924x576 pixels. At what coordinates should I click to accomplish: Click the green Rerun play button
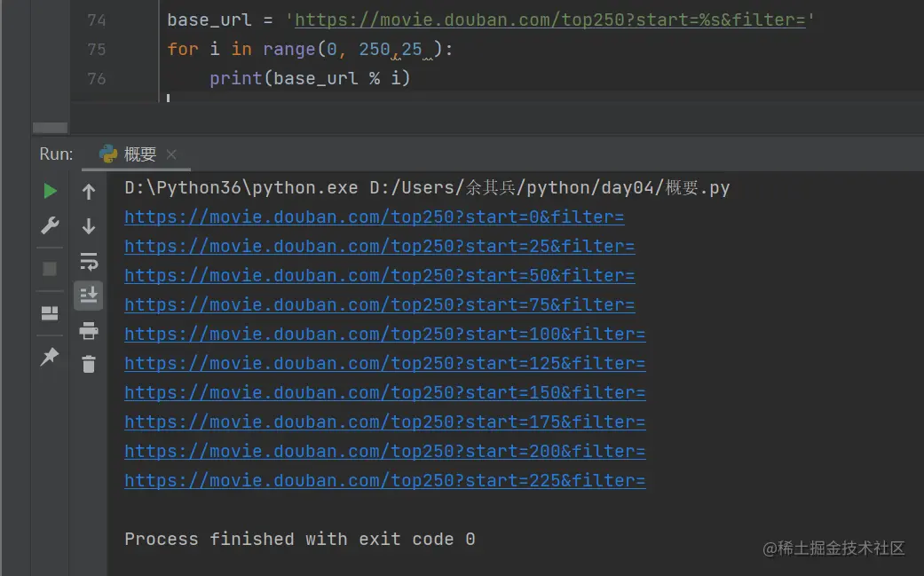click(x=50, y=191)
